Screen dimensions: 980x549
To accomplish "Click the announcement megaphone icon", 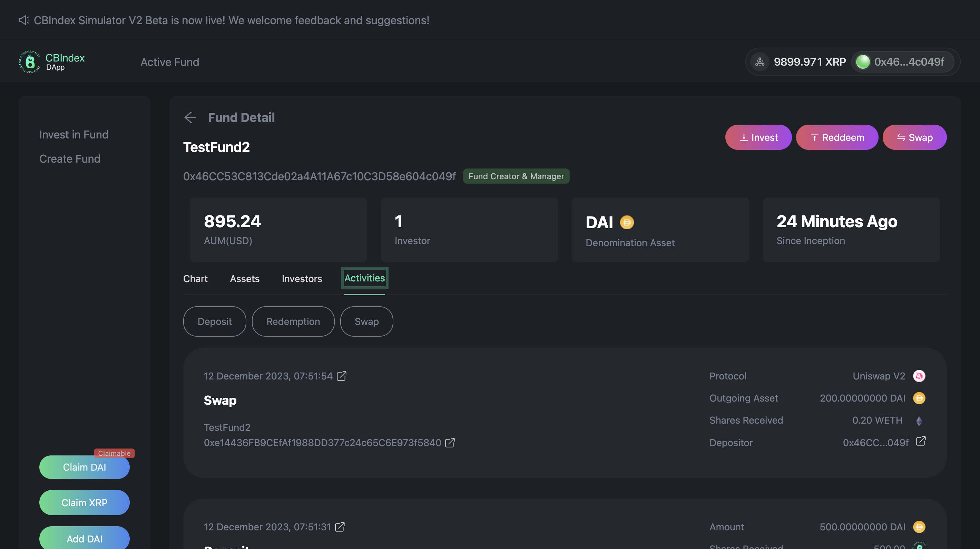I will 23,20.
